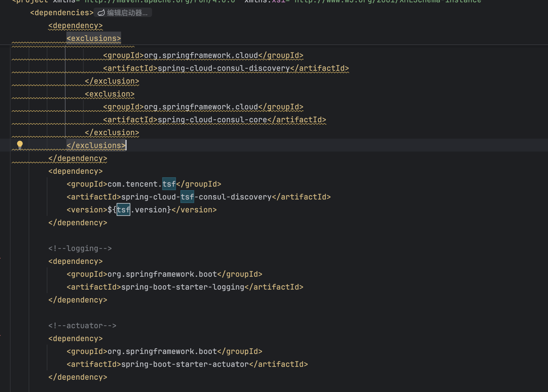Click the Spring leaf icon beside 编辑启动器
548x392 pixels.
(x=101, y=13)
